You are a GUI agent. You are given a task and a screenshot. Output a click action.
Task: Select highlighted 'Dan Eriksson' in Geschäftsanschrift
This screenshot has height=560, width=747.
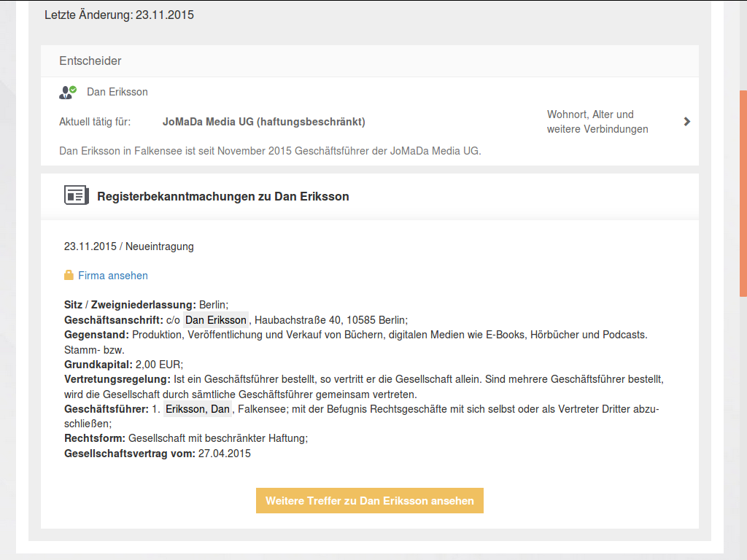(216, 320)
